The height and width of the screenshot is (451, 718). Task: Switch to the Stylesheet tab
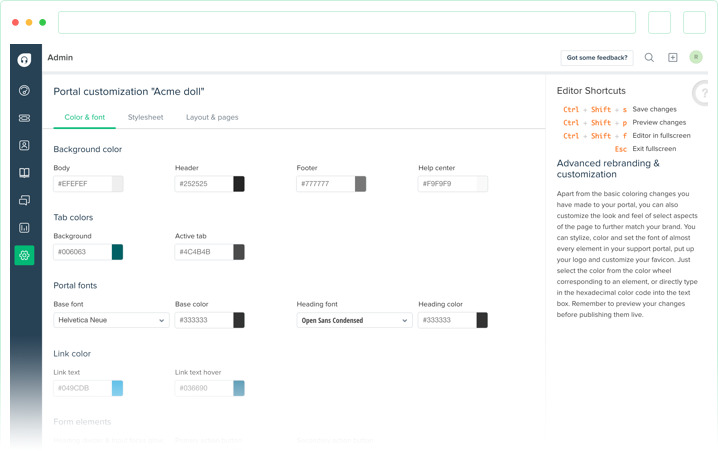tap(145, 117)
